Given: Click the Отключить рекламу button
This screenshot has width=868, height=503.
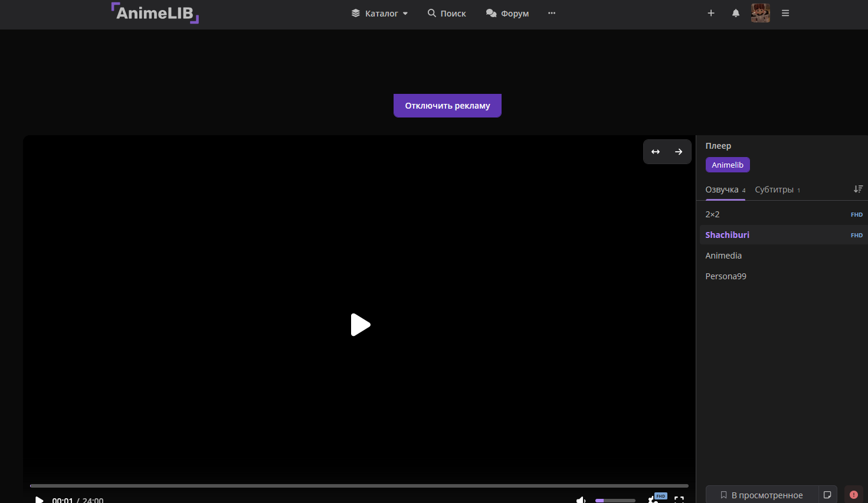Looking at the screenshot, I should point(447,106).
